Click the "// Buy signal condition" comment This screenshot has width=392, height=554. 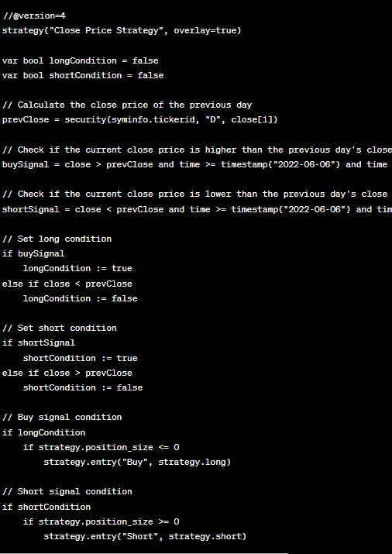pos(62,418)
